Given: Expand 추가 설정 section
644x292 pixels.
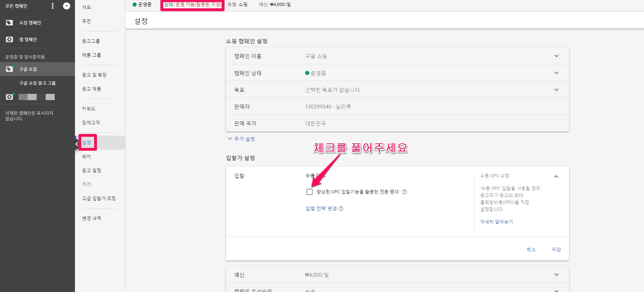Looking at the screenshot, I should 241,139.
